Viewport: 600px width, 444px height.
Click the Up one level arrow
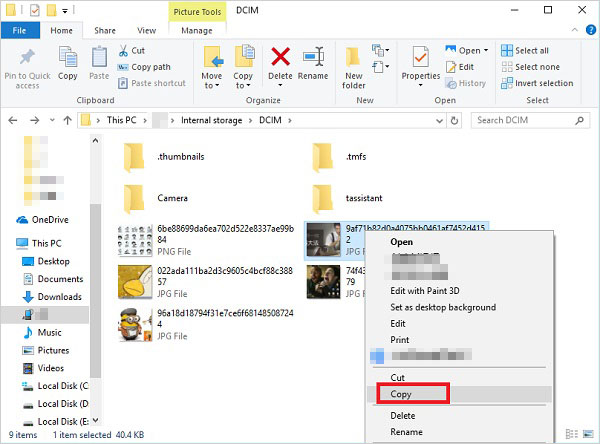pos(68,121)
